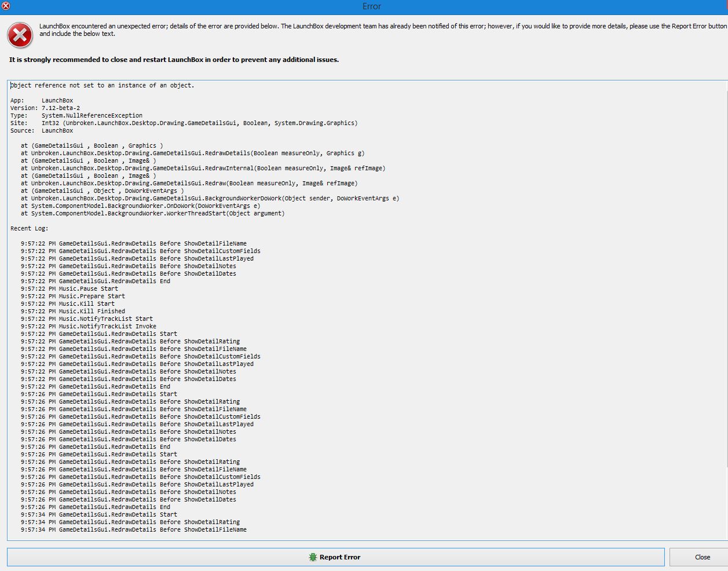Click the 'Object reference not set' message line
728x571 pixels.
103,85
